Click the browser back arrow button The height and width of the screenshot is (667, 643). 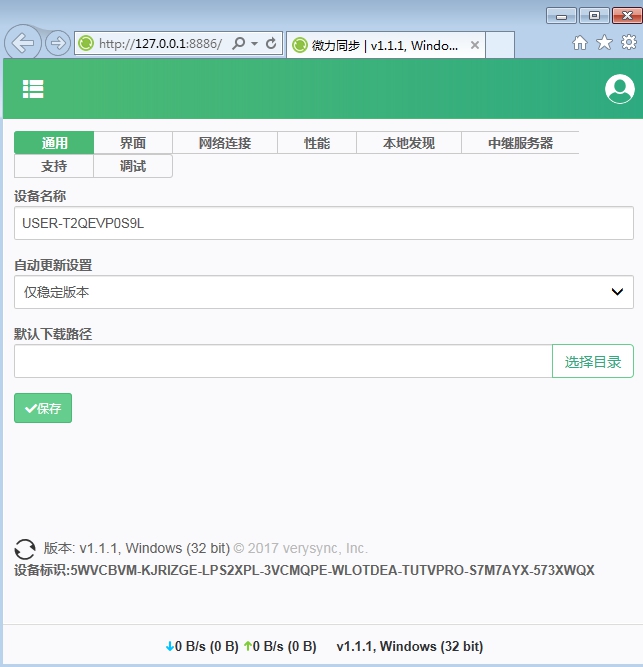[x=23, y=43]
